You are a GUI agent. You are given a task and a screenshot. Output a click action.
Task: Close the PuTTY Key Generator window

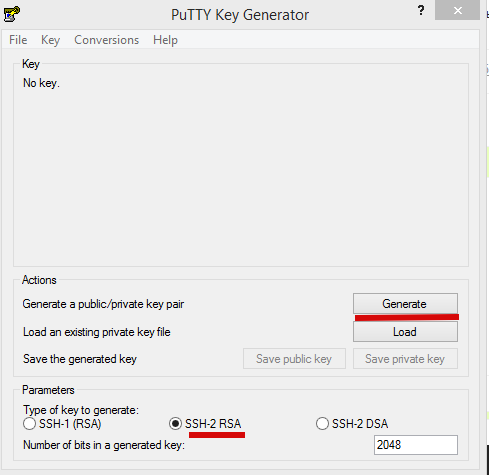(457, 10)
